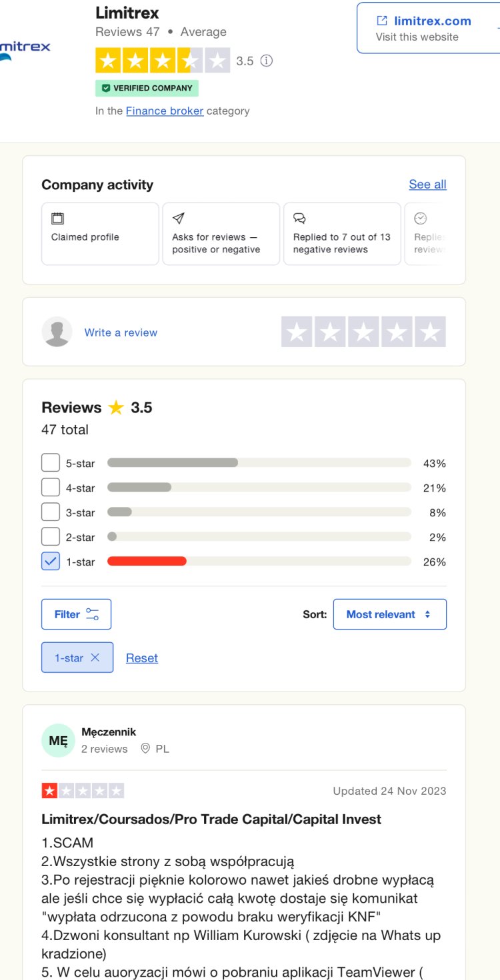The height and width of the screenshot is (980, 500).
Task: Click the Claimed profile calendar icon
Action: [x=57, y=219]
